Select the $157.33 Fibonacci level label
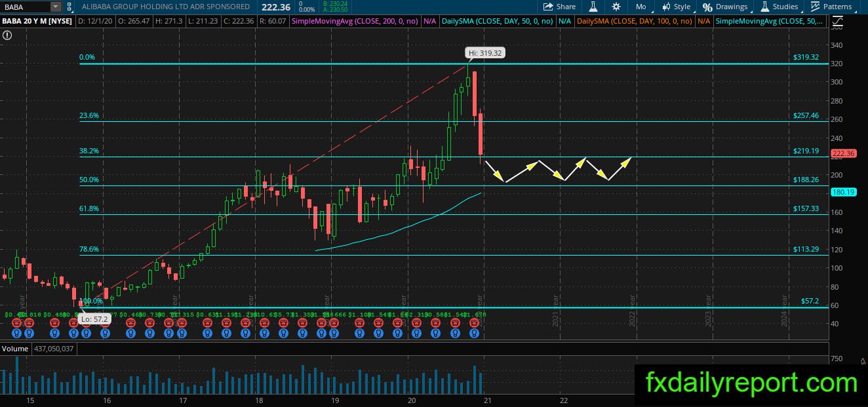 click(x=806, y=208)
